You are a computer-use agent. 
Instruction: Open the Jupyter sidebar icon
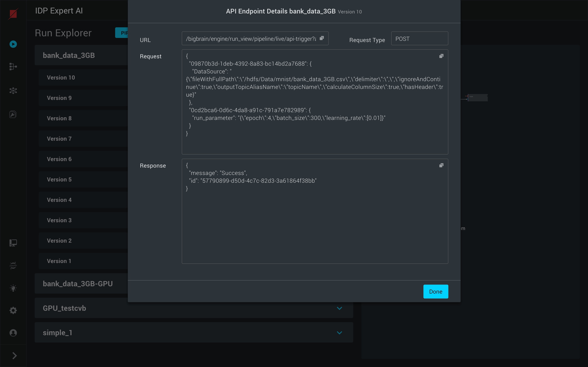point(13,265)
